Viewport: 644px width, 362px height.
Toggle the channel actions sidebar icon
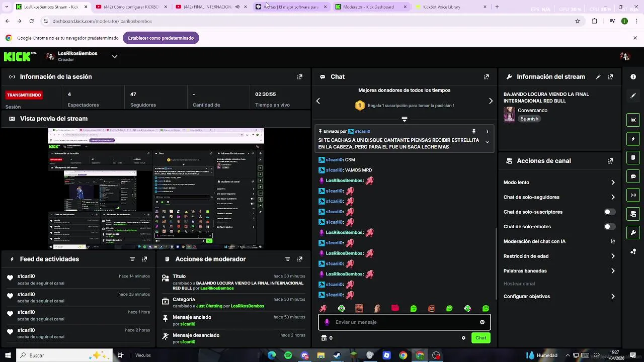[x=633, y=214]
